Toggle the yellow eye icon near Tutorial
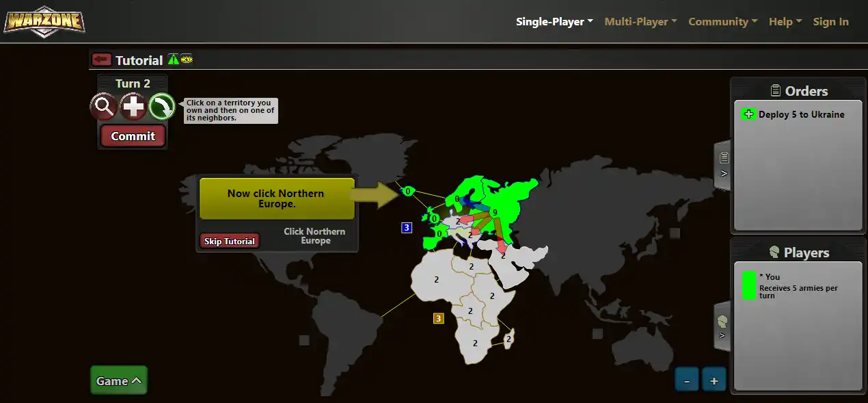Image resolution: width=868 pixels, height=403 pixels. [187, 60]
